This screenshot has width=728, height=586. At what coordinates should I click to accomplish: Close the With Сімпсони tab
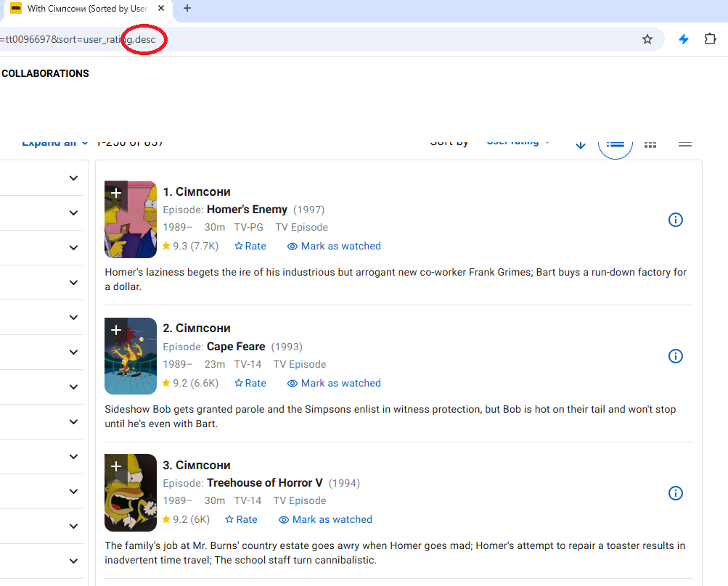pyautogui.click(x=160, y=9)
